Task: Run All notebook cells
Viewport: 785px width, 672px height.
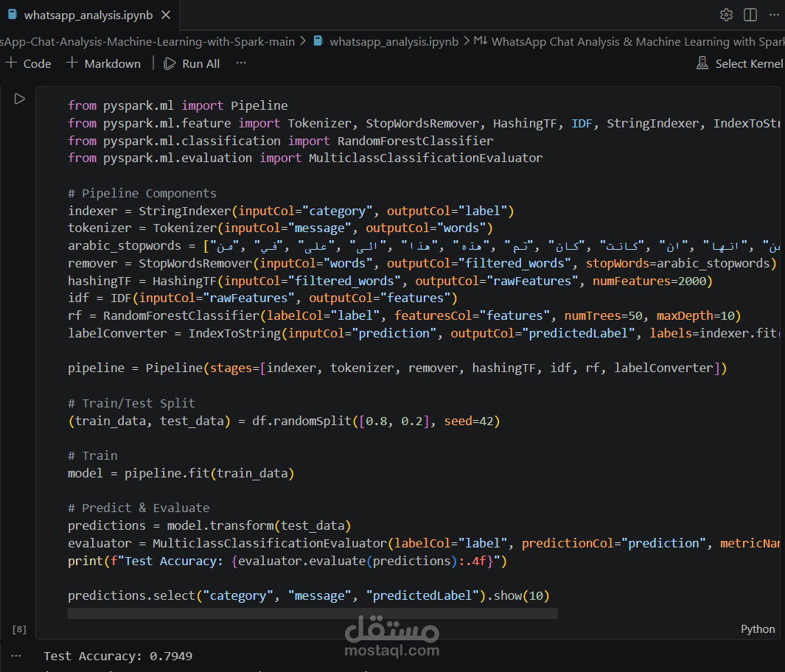Action: click(192, 63)
